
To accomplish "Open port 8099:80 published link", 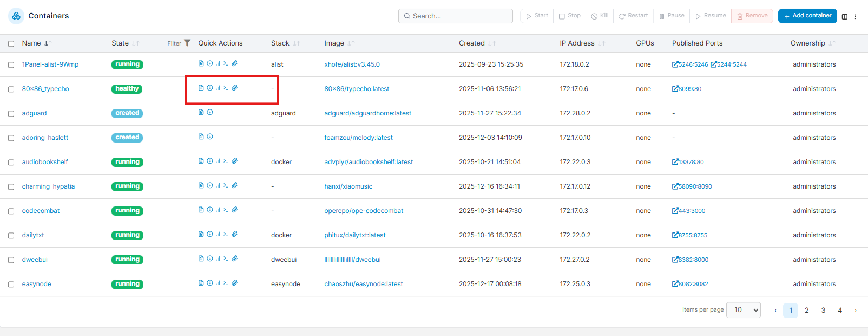I will (687, 89).
